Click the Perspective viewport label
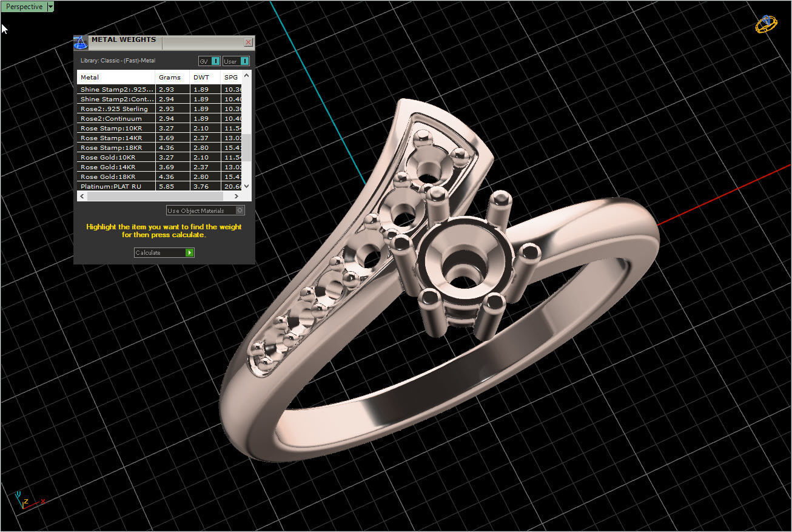Viewport: 792px width, 532px height. pyautogui.click(x=24, y=7)
